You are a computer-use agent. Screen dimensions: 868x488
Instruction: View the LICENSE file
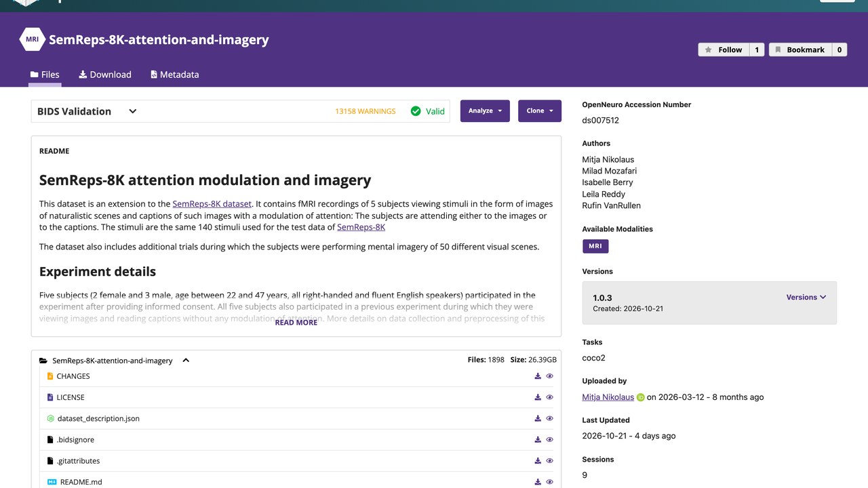pos(550,397)
